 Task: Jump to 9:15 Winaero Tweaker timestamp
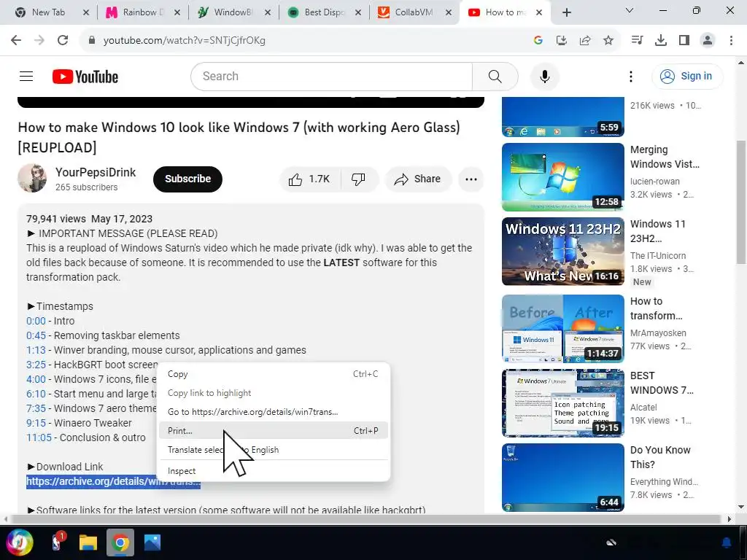coord(36,423)
